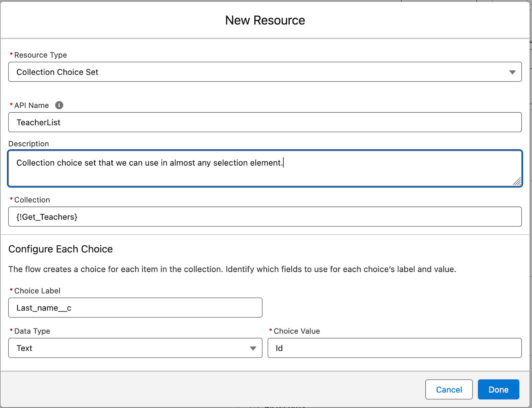The height and width of the screenshot is (408, 532).
Task: Click the Description label
Action: click(x=29, y=144)
